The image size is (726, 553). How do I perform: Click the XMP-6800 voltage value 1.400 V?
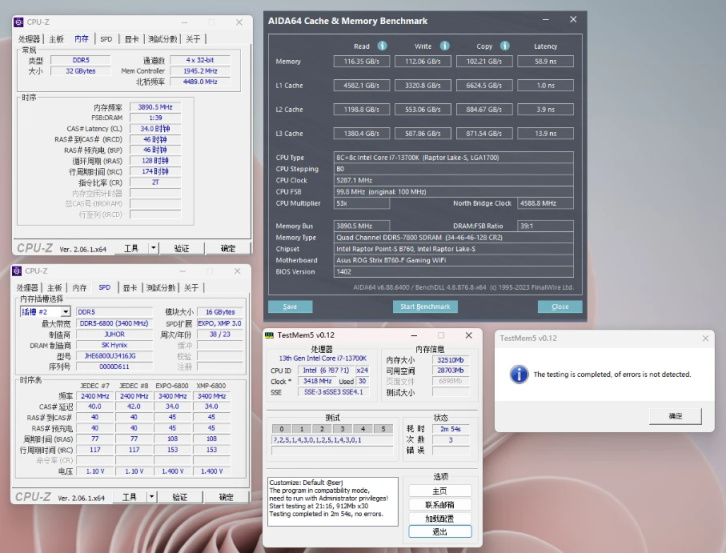[211, 471]
